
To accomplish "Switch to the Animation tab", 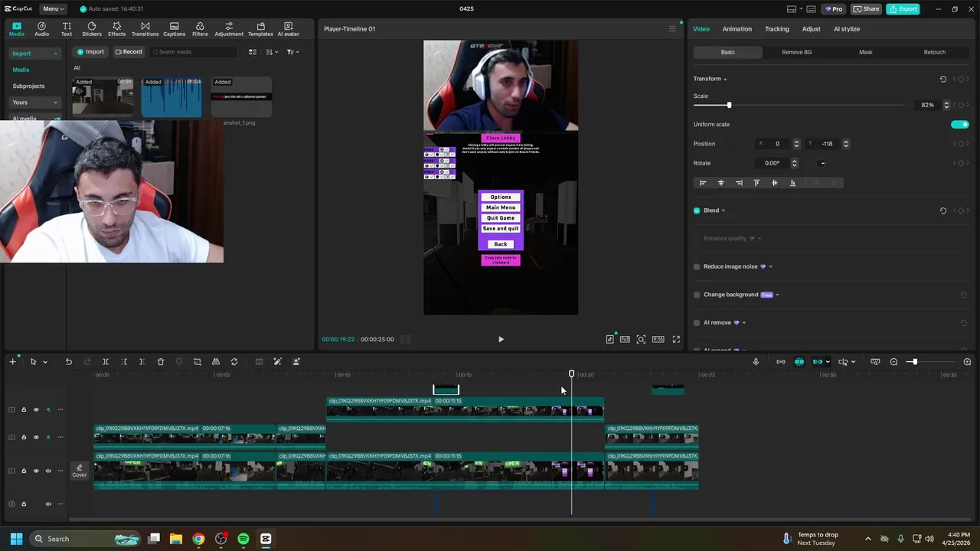I will pos(737,29).
